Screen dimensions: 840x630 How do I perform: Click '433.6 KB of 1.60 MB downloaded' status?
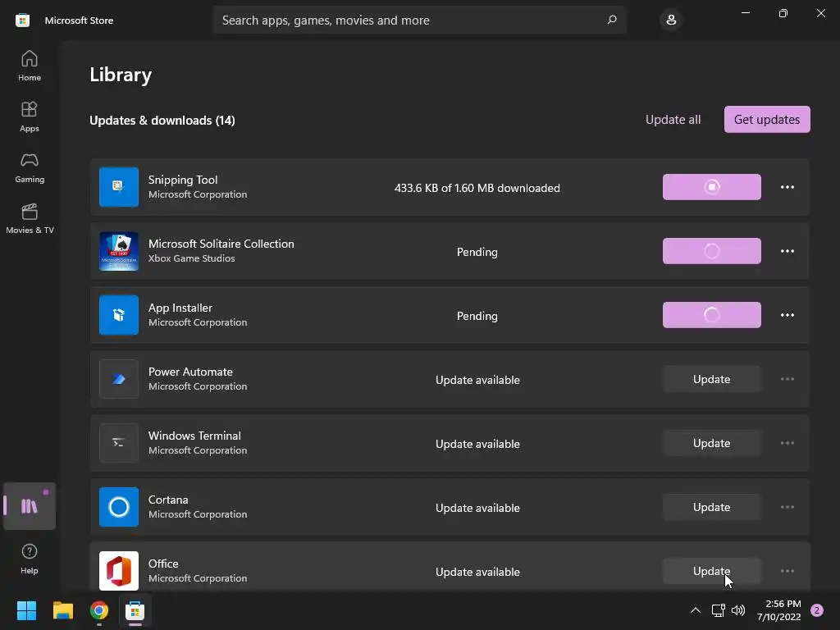coord(477,188)
